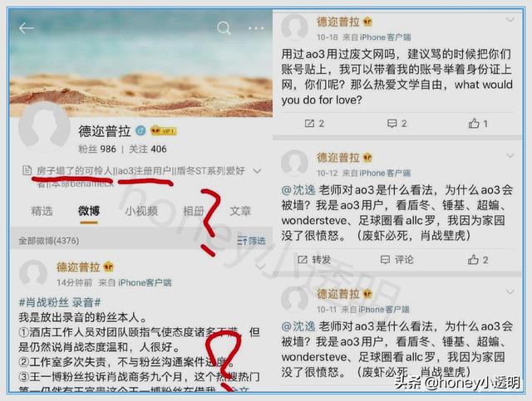The height and width of the screenshot is (401, 532).
Task: Click the #肖战粉丝 录音# hashtag link
Action: pyautogui.click(x=60, y=302)
